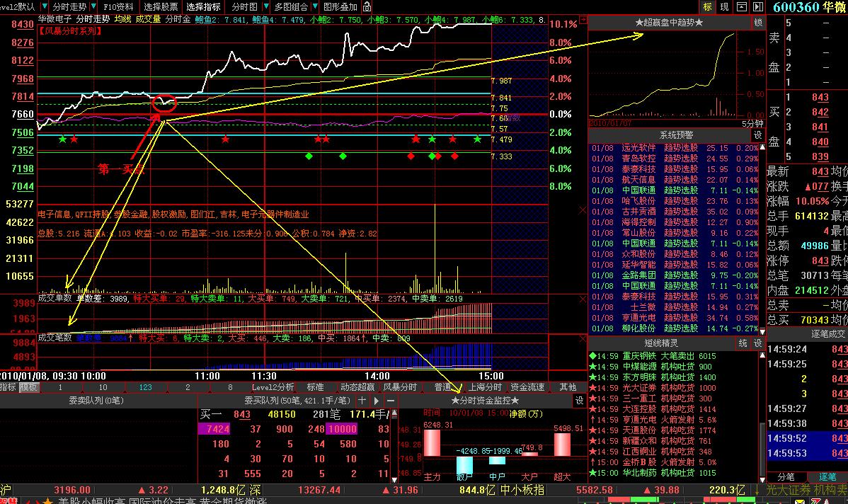Select the 模板 tab at chart bottom
848x504 pixels.
point(28,387)
